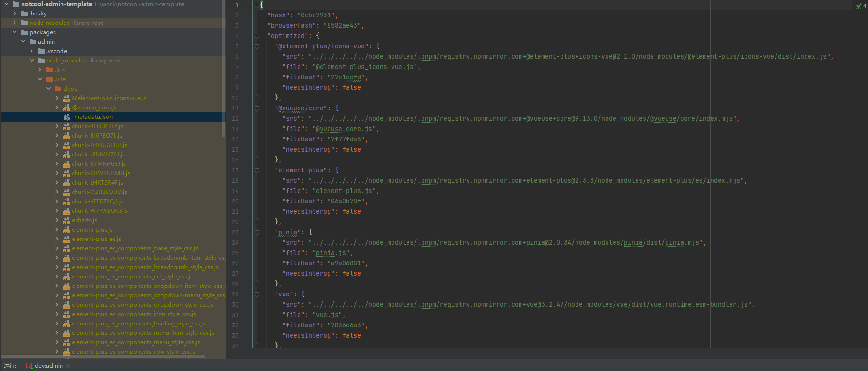Click the orange .vite folder icon

50,79
